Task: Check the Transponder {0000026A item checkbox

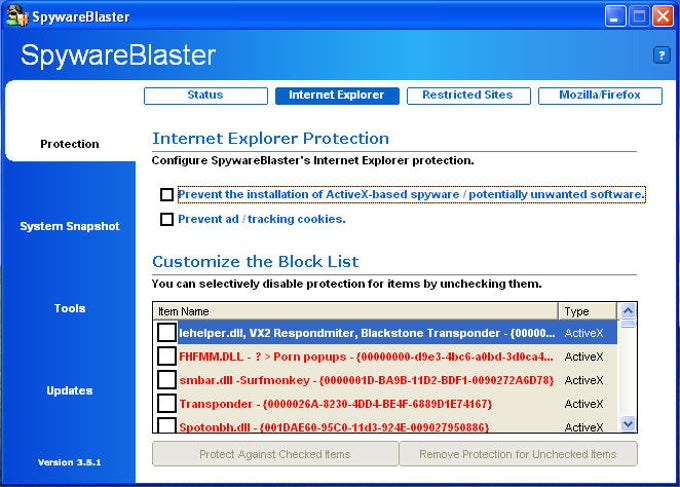Action: click(167, 403)
